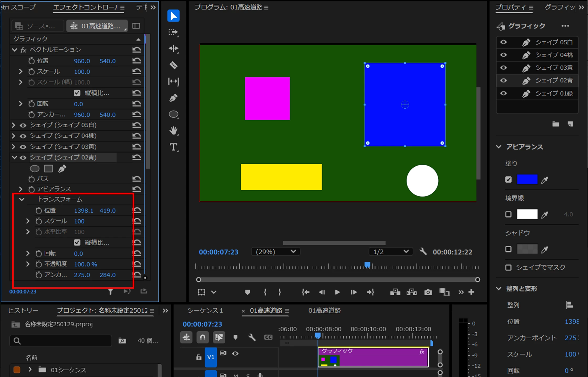Image resolution: width=588 pixels, height=377 pixels.
Task: Hide シェイプ 05白 layer in Properties
Action: coord(503,42)
